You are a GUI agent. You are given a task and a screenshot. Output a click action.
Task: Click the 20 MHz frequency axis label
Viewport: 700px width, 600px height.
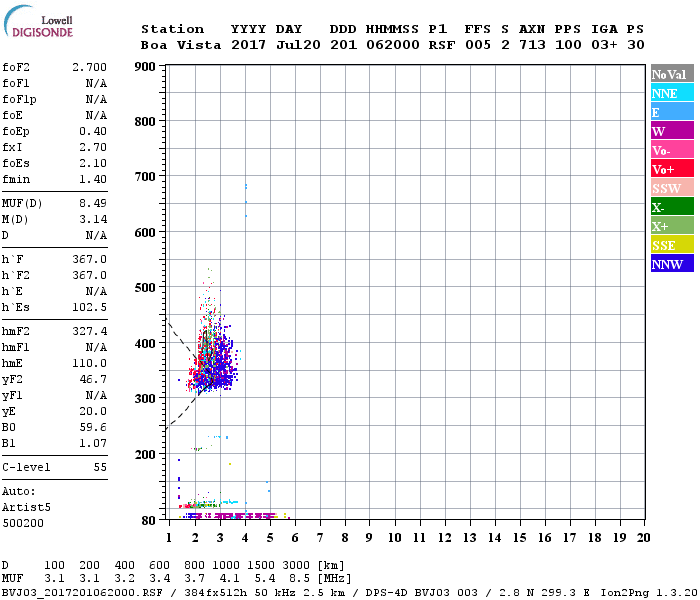[x=643, y=538]
